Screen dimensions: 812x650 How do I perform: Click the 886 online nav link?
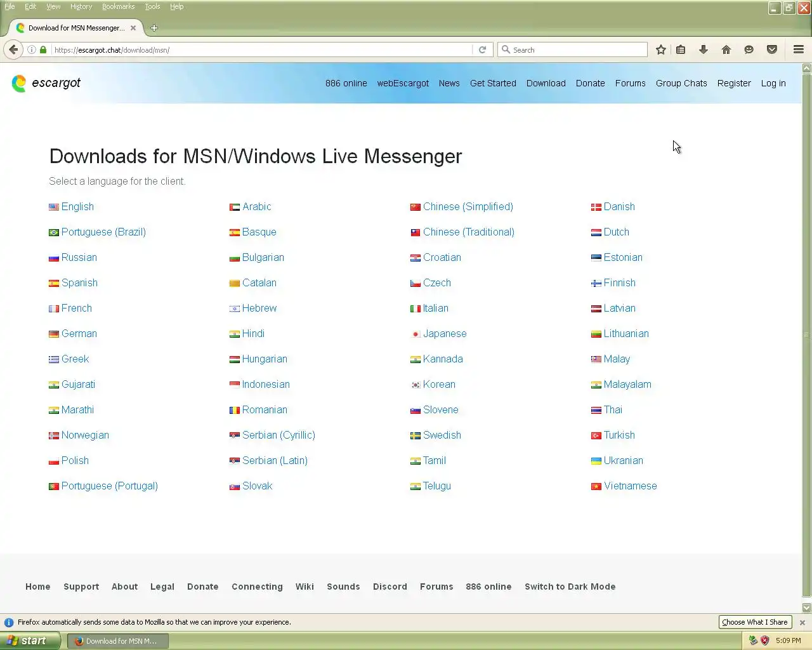point(346,83)
